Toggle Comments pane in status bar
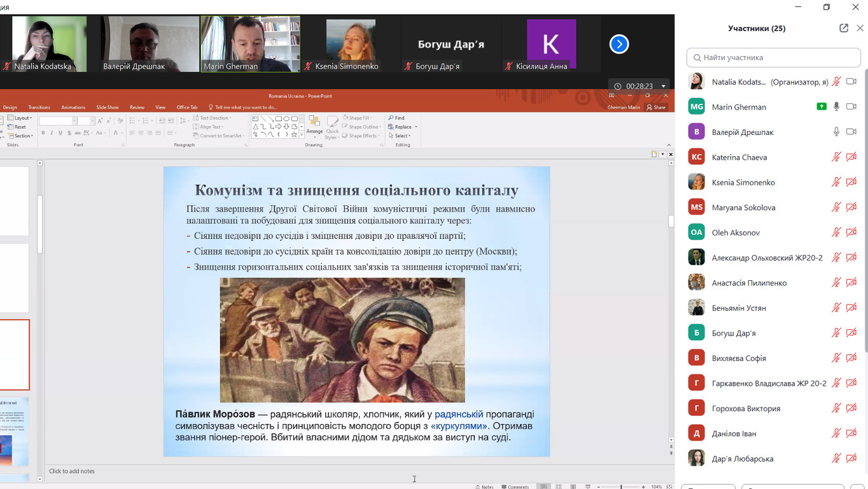This screenshot has height=489, width=868. click(x=515, y=486)
